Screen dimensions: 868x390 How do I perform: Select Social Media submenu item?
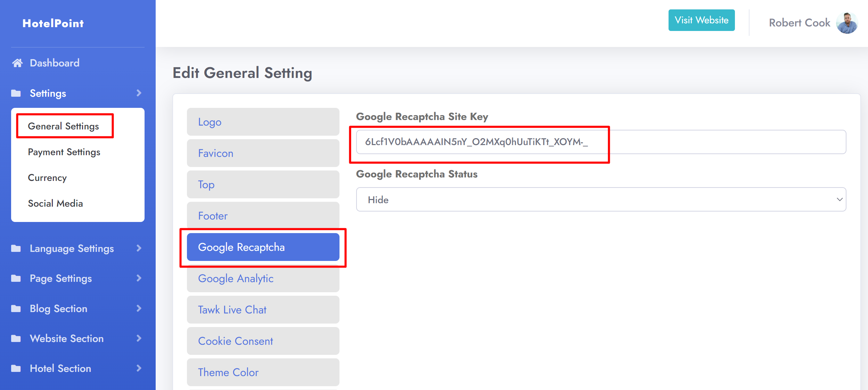pyautogui.click(x=56, y=204)
